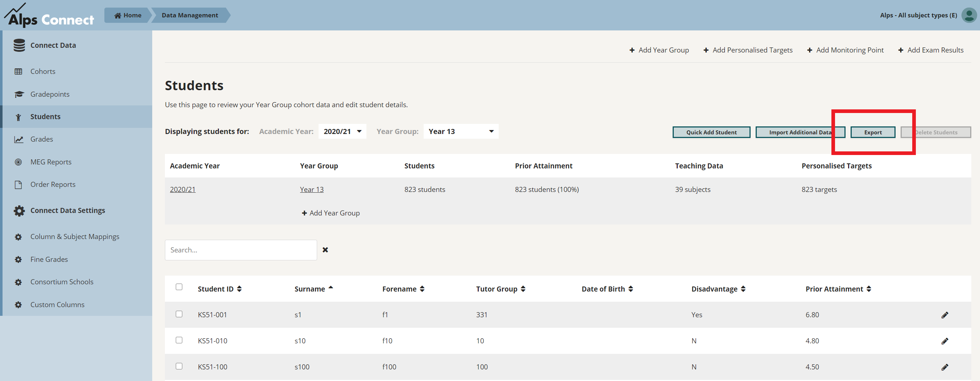Open the Year Group Year 13 dropdown
This screenshot has width=980, height=381.
(461, 131)
